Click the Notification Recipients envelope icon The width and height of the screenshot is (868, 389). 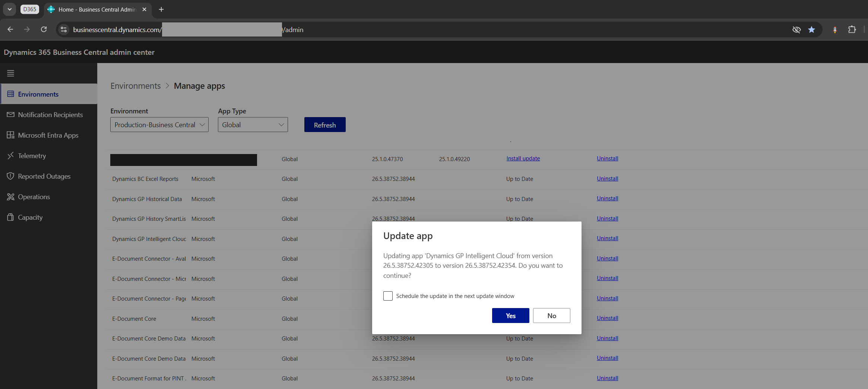10,114
